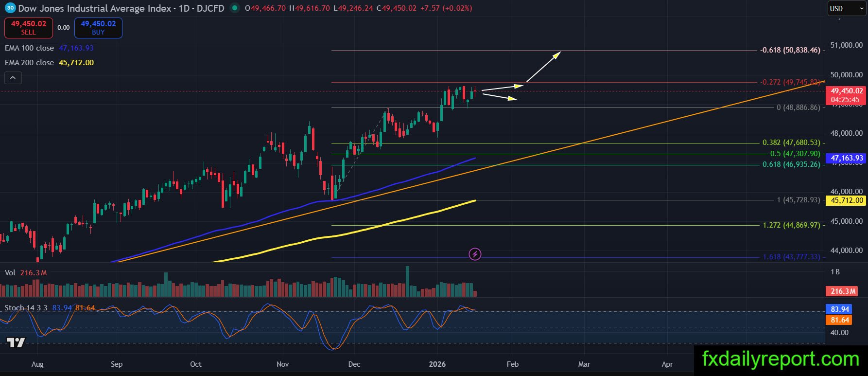Screen dimensions: 868x376
Task: Click the red SELL button
Action: pos(28,28)
